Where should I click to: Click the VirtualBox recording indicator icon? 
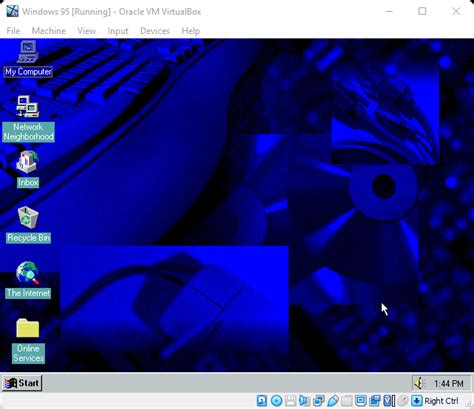pyautogui.click(x=375, y=400)
